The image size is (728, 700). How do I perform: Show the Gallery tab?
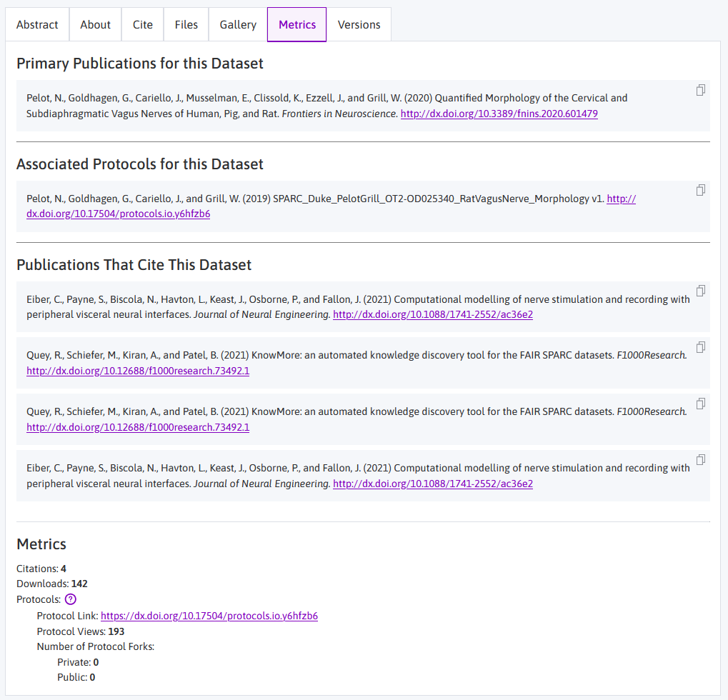[x=238, y=24]
